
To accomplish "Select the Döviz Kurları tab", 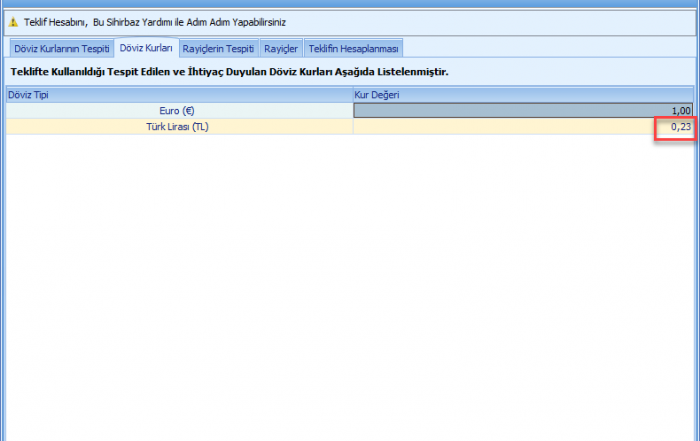I will pos(146,48).
